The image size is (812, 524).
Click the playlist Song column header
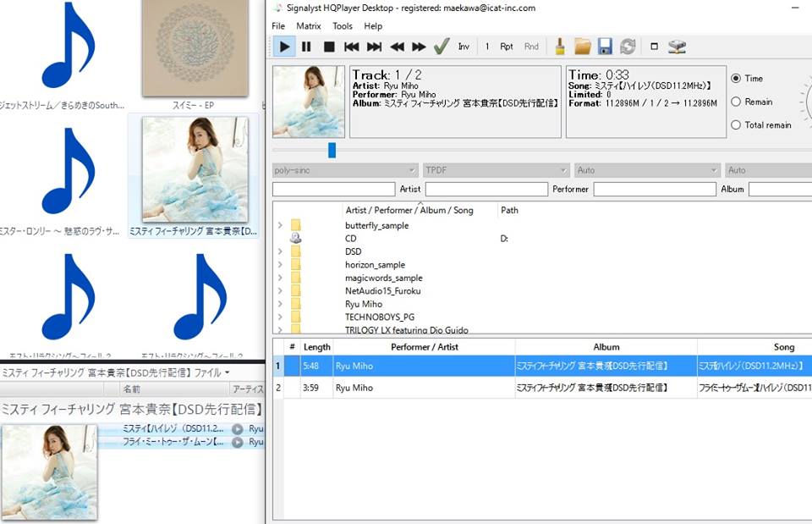(x=783, y=347)
